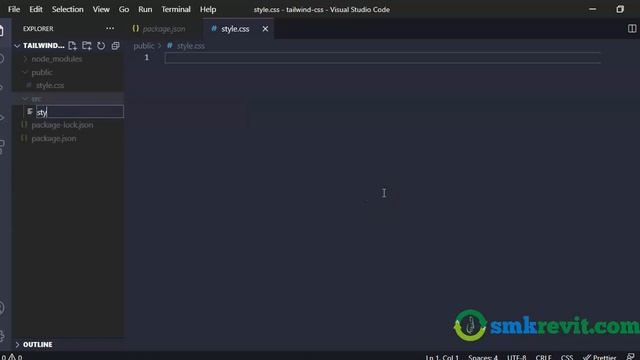Open the Explorer activity bar icon

[x=2, y=31]
